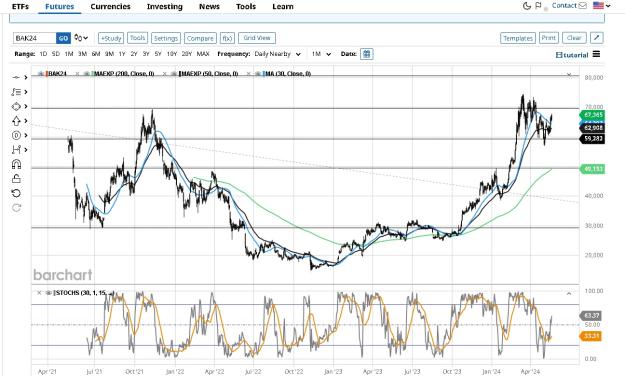Open the tutorial link
625x376 pixels.
(x=572, y=55)
